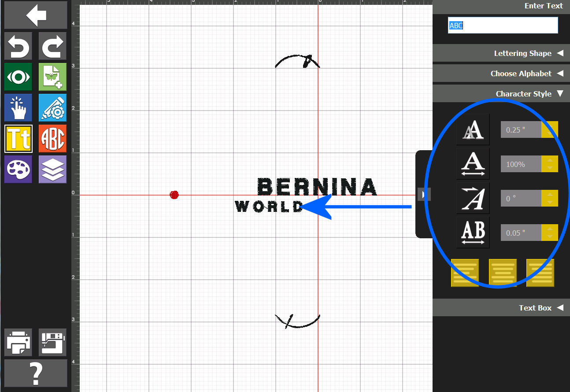Select the WORLD lettering on canvas
Screen dimensions: 570x392
269,207
